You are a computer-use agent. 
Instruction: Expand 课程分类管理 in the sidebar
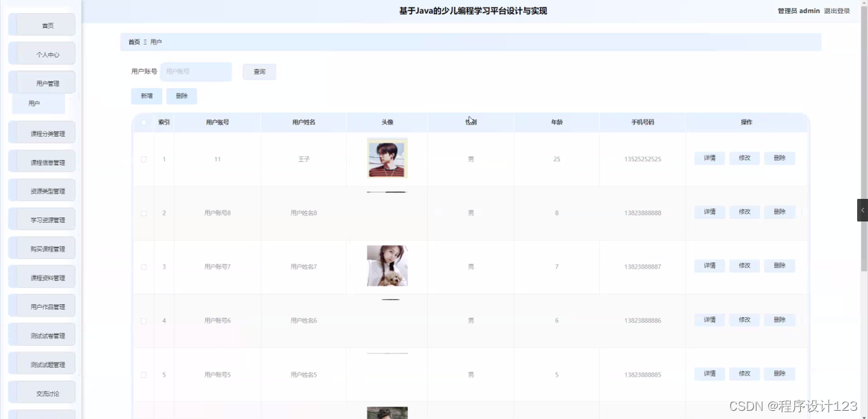42,133
